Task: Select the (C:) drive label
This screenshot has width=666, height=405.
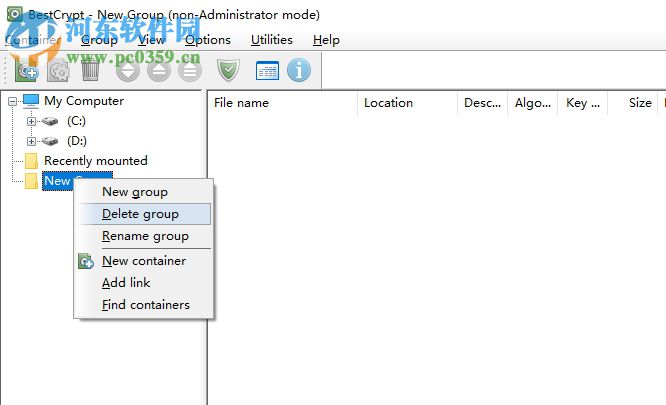Action: [76, 121]
